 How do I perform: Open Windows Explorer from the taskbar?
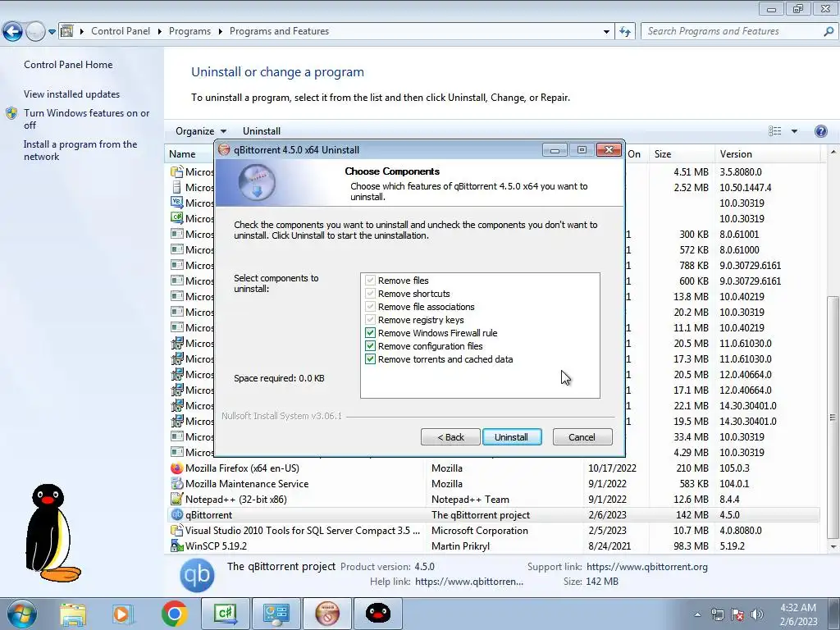73,614
